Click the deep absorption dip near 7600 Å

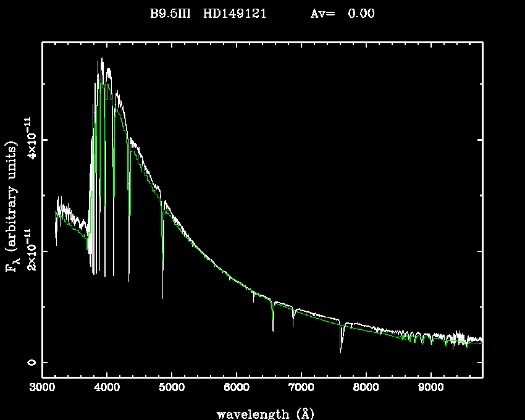point(340,351)
